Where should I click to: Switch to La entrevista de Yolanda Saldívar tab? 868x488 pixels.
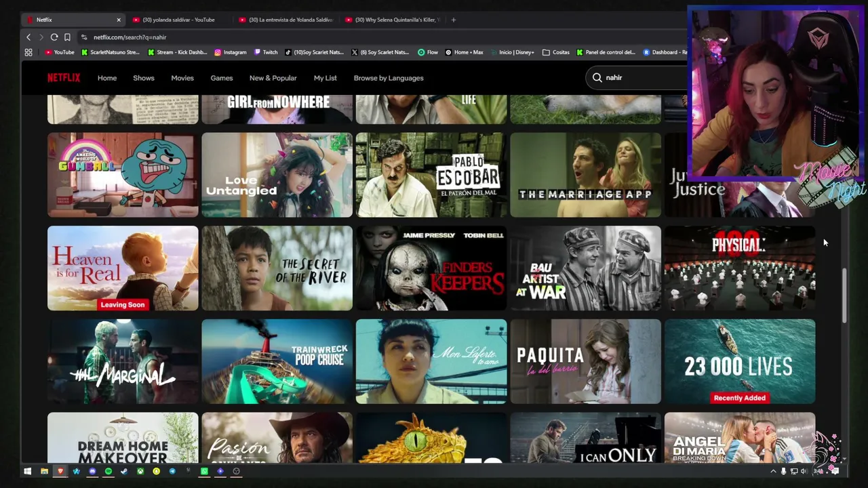286,20
